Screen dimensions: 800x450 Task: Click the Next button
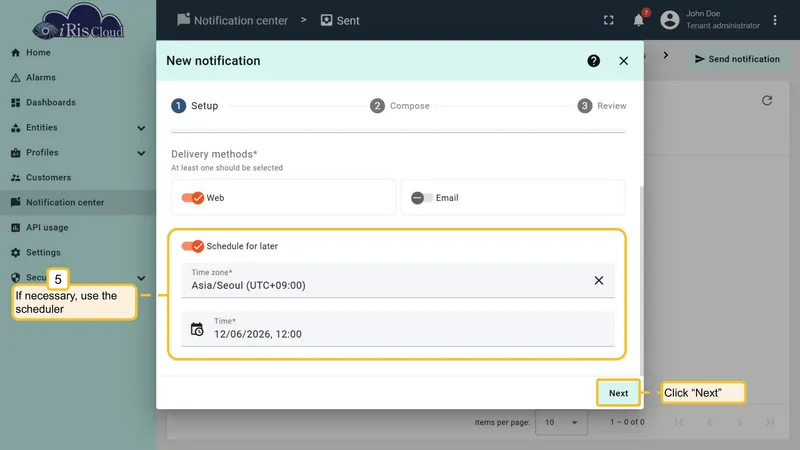pos(618,393)
